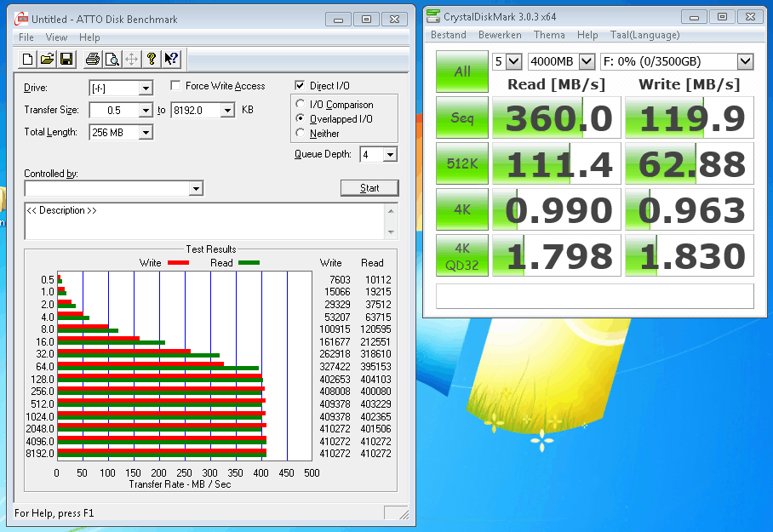
Task: Open the Drive selection dropdown
Action: click(x=145, y=89)
